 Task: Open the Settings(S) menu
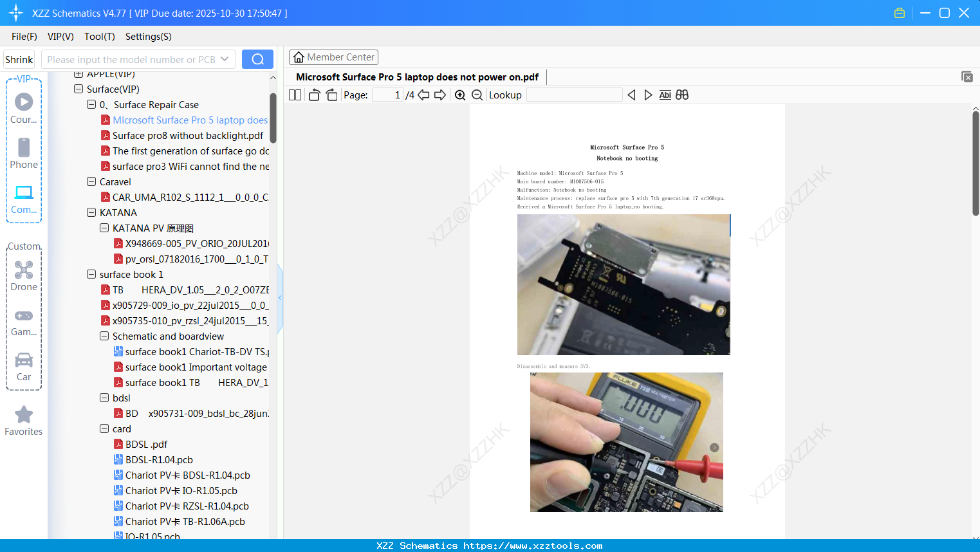point(149,37)
